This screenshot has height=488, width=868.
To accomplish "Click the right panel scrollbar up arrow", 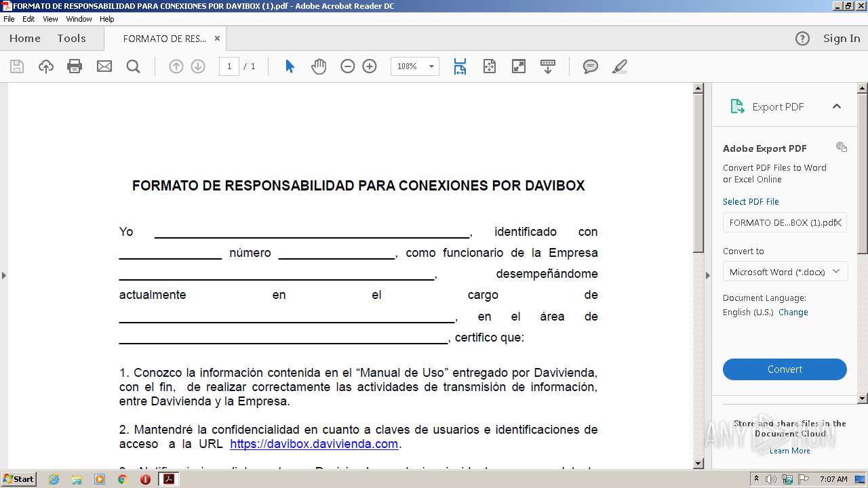I will click(863, 88).
